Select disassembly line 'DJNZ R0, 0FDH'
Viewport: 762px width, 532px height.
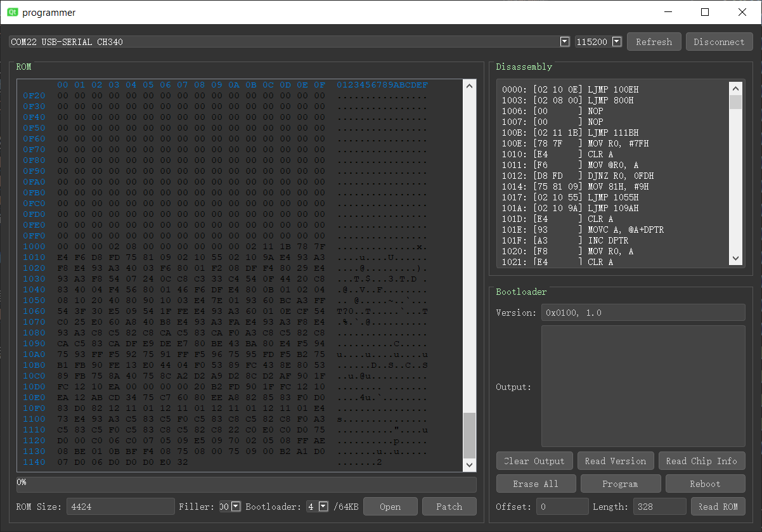click(578, 176)
